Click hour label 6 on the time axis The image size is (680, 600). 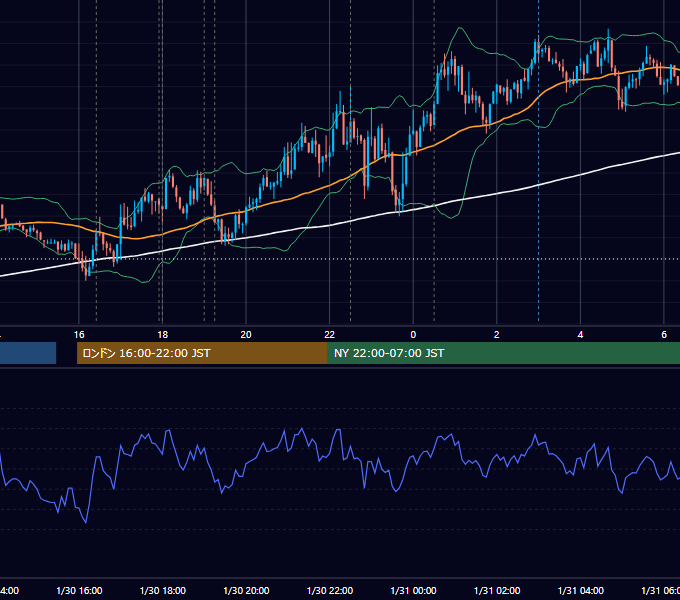(664, 335)
